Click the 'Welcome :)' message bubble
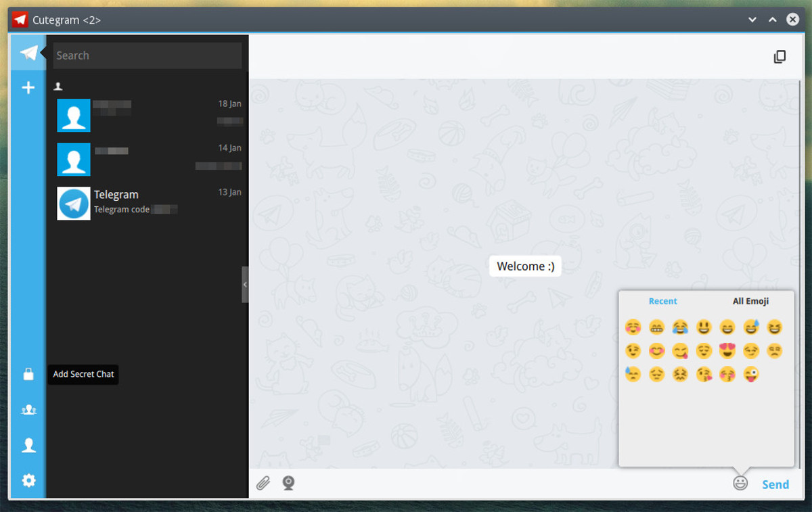812x512 pixels. click(x=526, y=266)
